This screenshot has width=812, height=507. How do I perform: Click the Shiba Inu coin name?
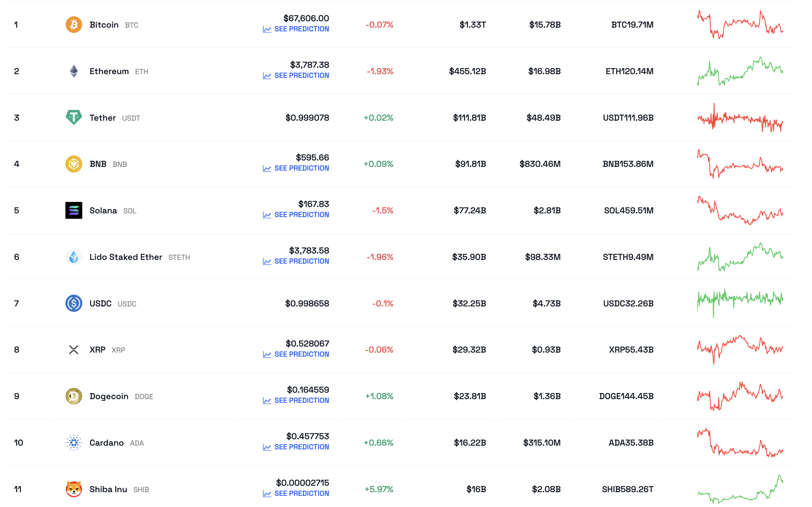tap(108, 489)
